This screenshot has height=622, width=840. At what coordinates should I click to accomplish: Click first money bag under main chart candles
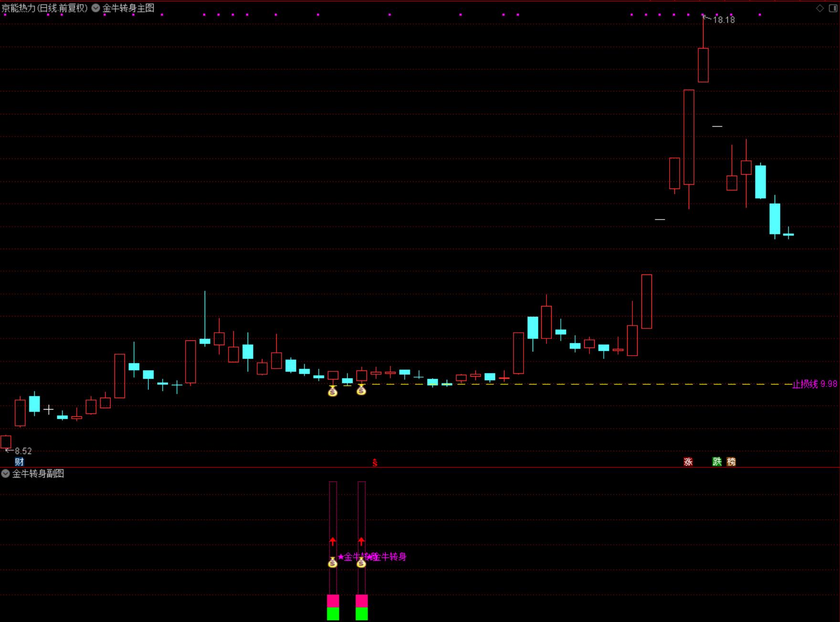tap(333, 391)
